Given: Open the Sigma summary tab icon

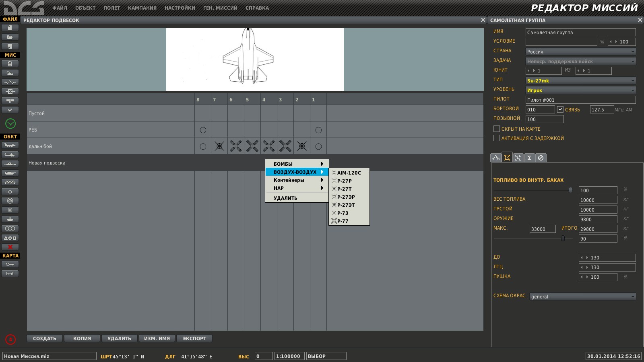Looking at the screenshot, I should tap(529, 158).
